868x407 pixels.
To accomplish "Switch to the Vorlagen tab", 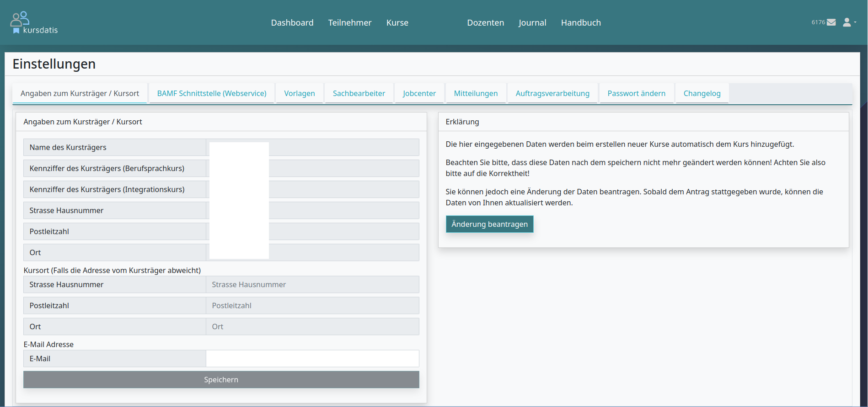I will coord(299,93).
